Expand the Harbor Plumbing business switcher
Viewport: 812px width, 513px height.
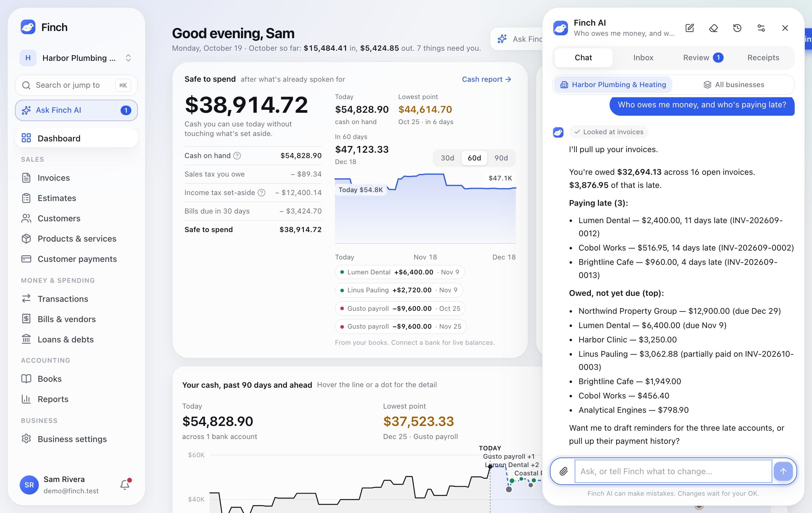(x=76, y=58)
